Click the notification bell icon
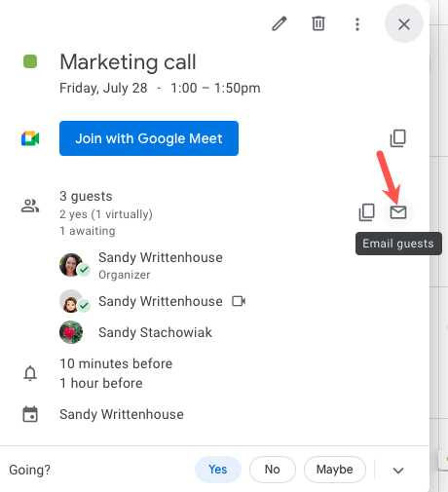Viewport: 448px width, 492px height. pos(30,373)
